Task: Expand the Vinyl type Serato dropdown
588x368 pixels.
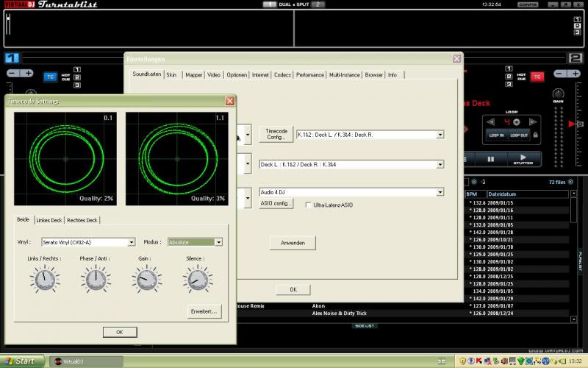Action: coord(132,242)
